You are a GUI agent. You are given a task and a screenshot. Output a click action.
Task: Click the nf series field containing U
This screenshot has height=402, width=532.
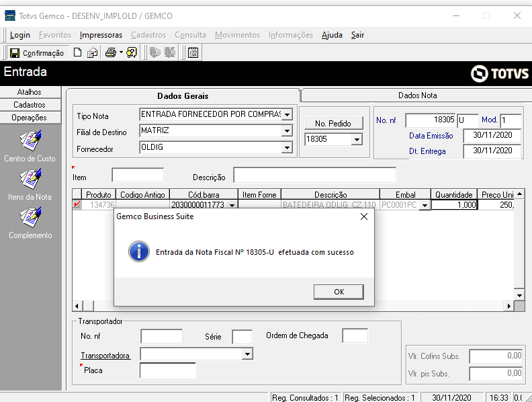point(468,120)
